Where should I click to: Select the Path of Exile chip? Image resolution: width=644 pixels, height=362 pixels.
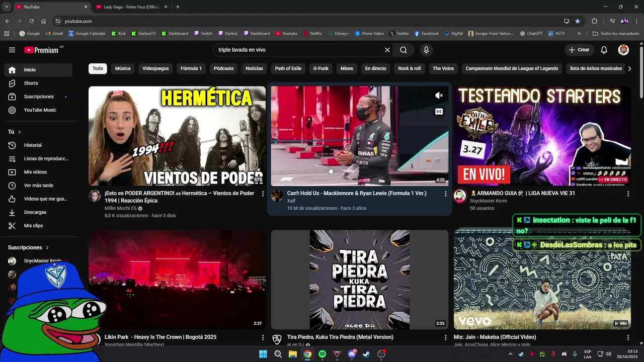pyautogui.click(x=288, y=68)
